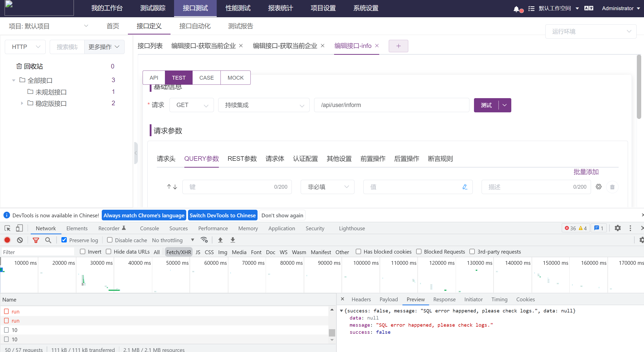Click the language translate icon in header
Image resolution: width=644 pixels, height=352 pixels.
click(x=588, y=8)
